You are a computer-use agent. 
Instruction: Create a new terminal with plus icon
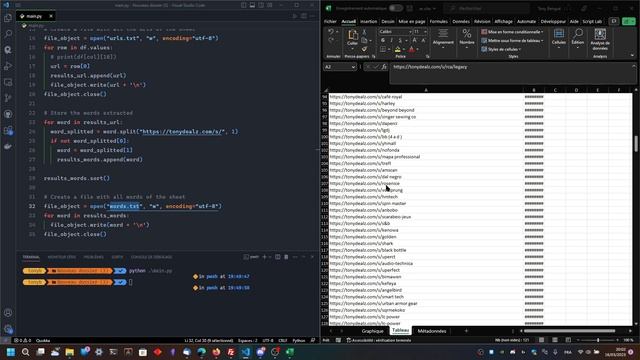pos(264,257)
